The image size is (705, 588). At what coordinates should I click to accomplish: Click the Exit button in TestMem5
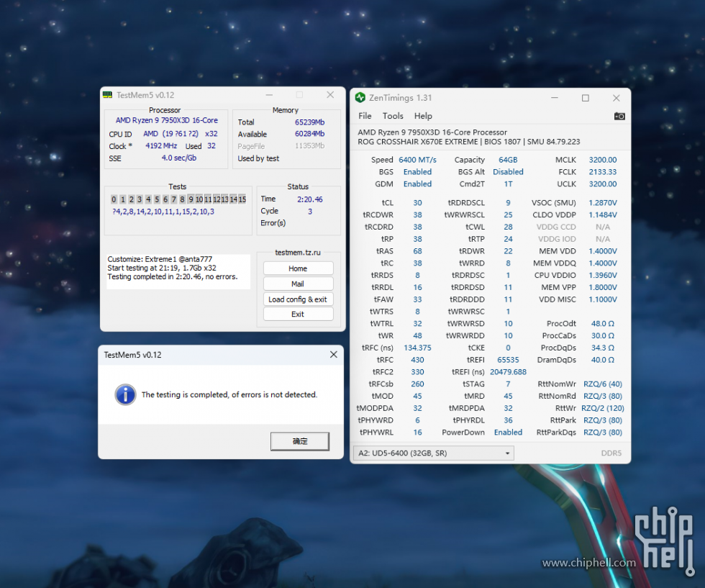pyautogui.click(x=298, y=314)
